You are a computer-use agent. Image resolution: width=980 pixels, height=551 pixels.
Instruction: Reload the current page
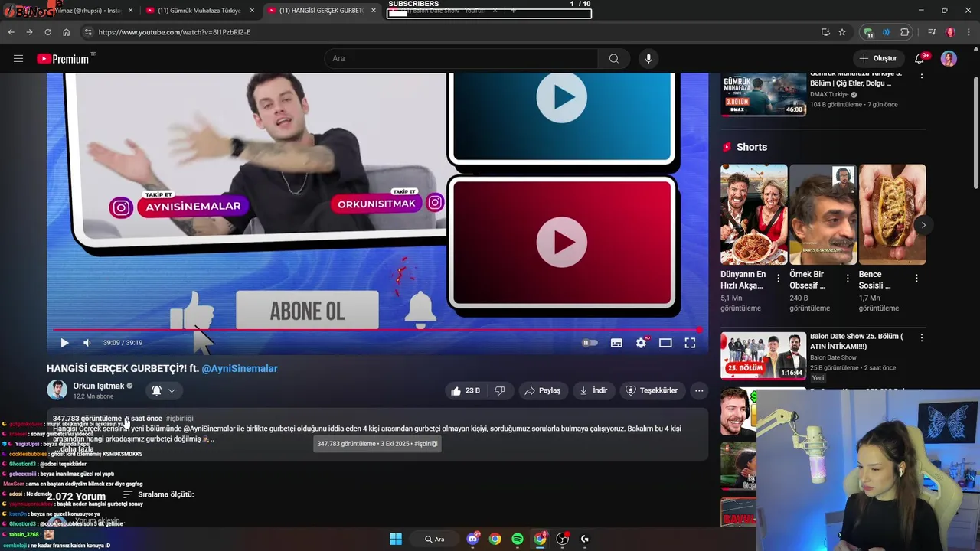click(47, 32)
